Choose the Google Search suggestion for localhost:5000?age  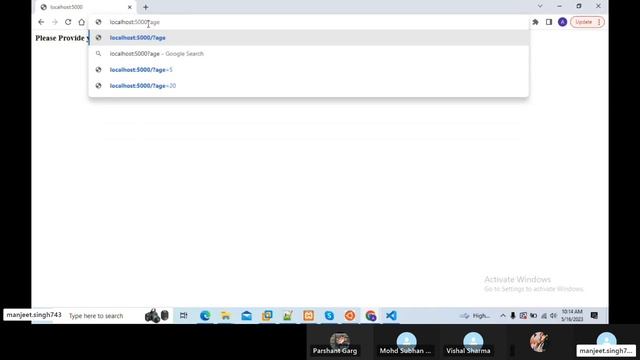click(x=309, y=53)
